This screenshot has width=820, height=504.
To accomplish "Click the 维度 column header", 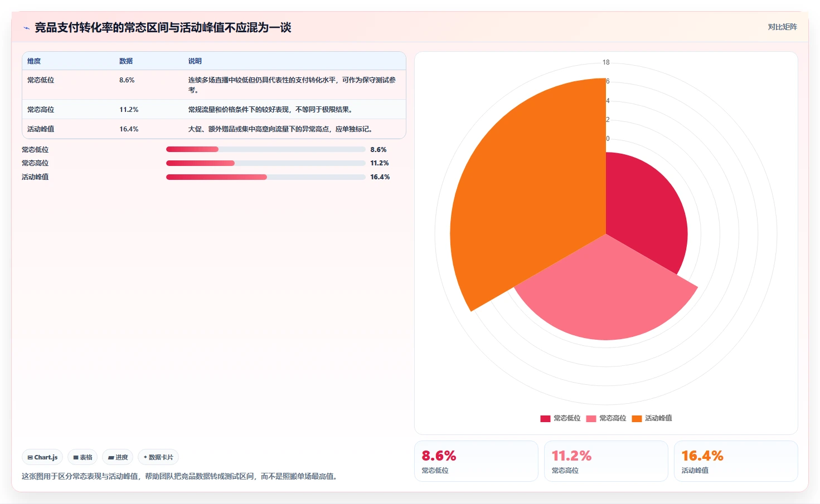I will tap(34, 61).
